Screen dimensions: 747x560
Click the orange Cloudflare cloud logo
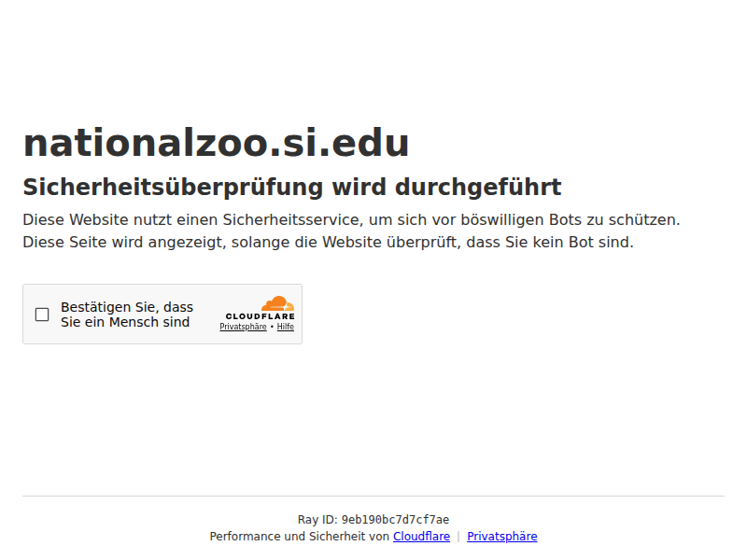click(x=277, y=303)
